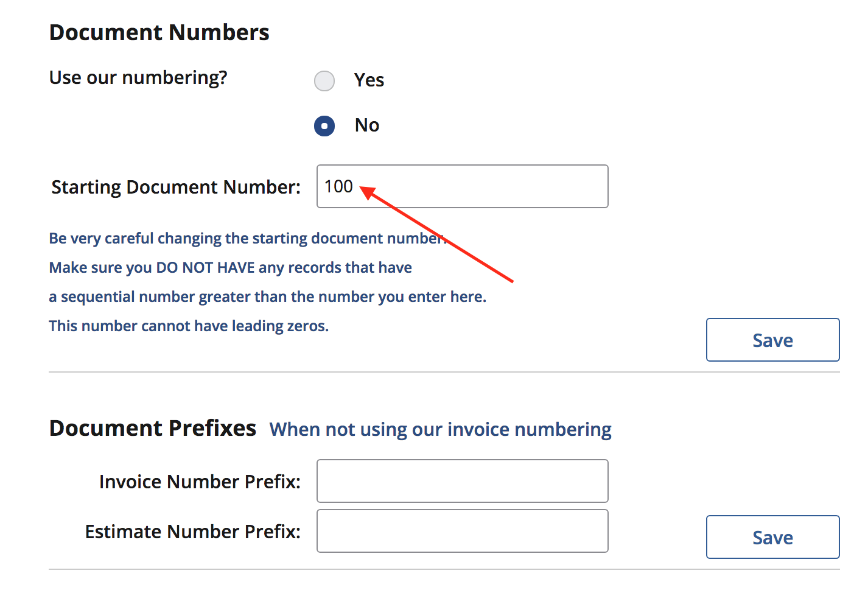
Task: Click the "Use our numbering?" label
Action: 138,78
